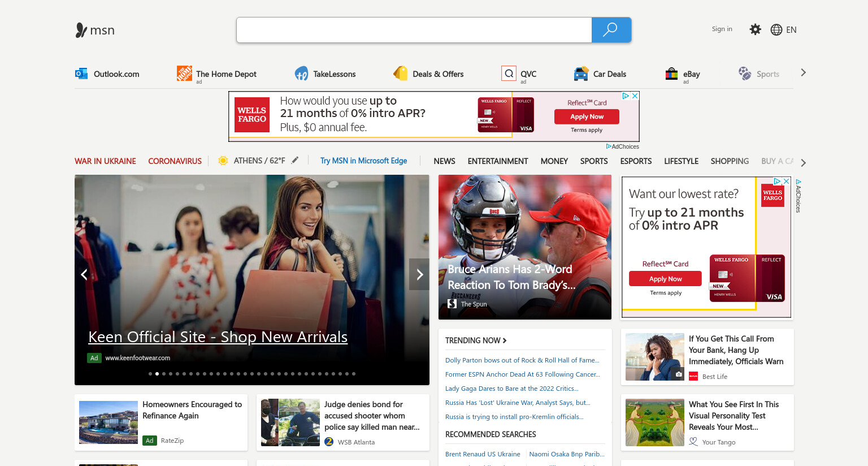Search Brent Renaud US Ukraine

pos(483,454)
